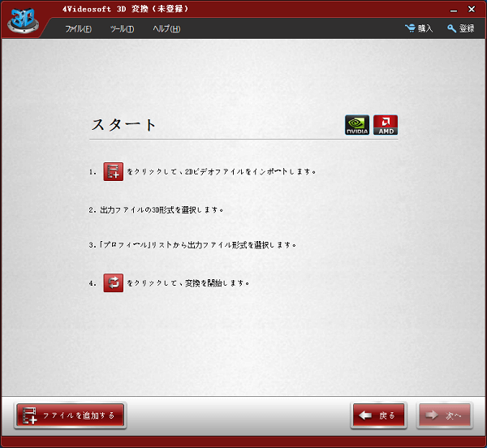This screenshot has height=448, width=487.
Task: Open the ヘルプ(H) menu
Action: [x=166, y=29]
